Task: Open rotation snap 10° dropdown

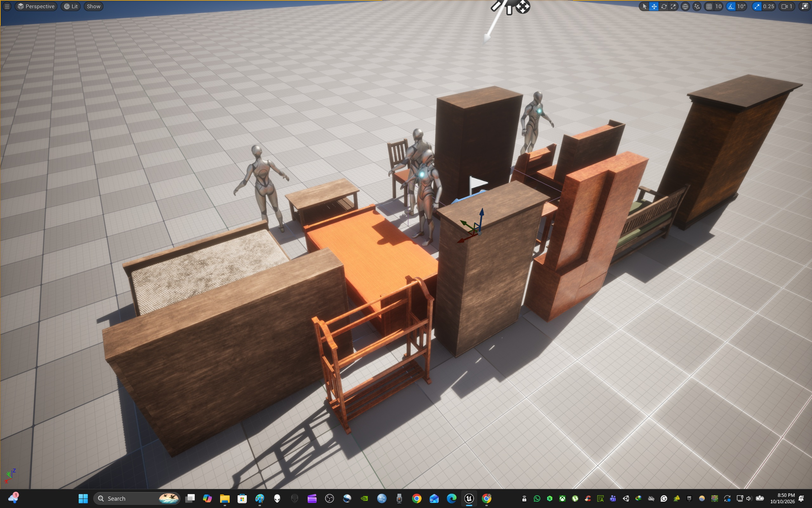Action: tap(741, 6)
